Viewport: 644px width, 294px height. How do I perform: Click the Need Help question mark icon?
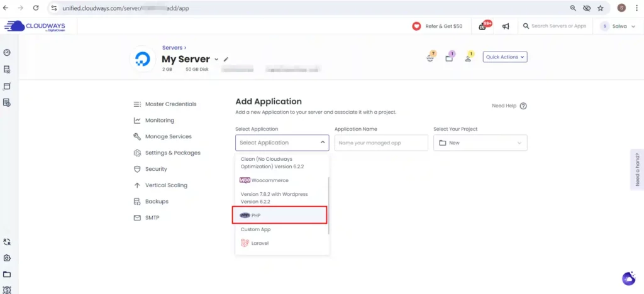point(523,106)
